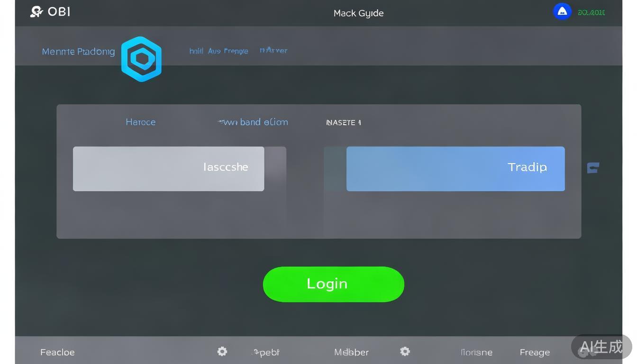The width and height of the screenshot is (637, 364).
Task: Click the Freage footer link
Action: coord(535,352)
